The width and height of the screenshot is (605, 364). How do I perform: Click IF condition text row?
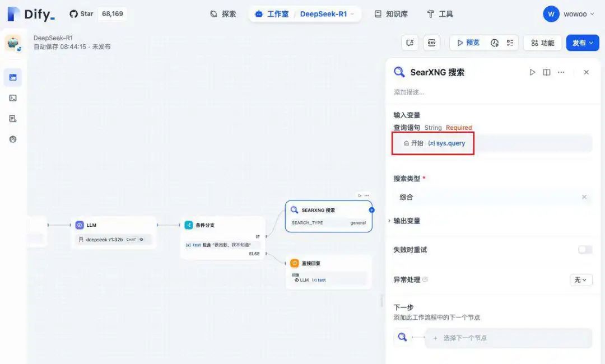click(x=222, y=245)
